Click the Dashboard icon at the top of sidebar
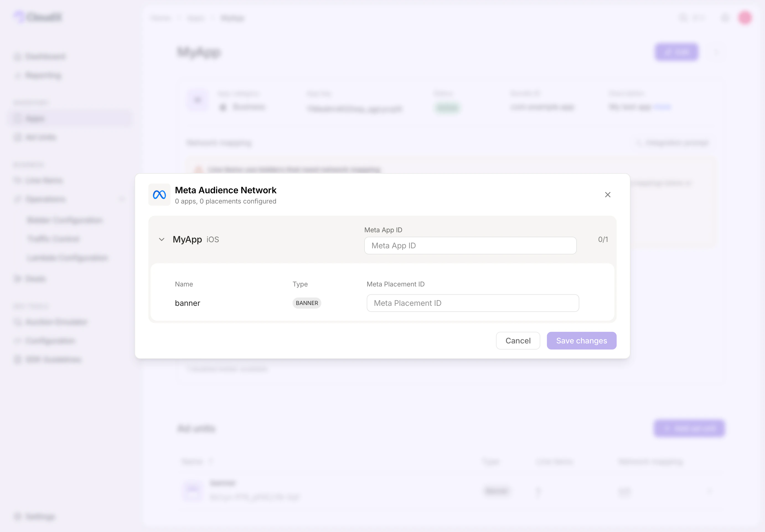This screenshot has height=532, width=765. tap(18, 56)
